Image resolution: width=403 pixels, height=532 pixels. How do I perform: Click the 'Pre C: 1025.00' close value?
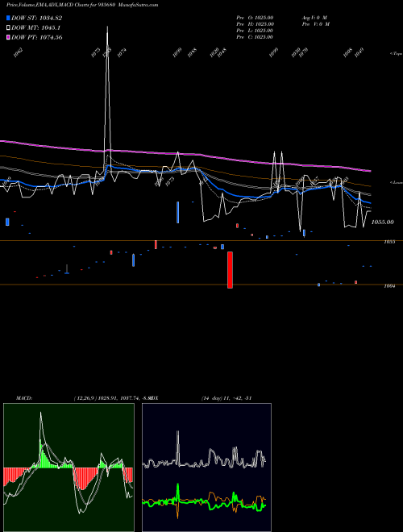255,37
